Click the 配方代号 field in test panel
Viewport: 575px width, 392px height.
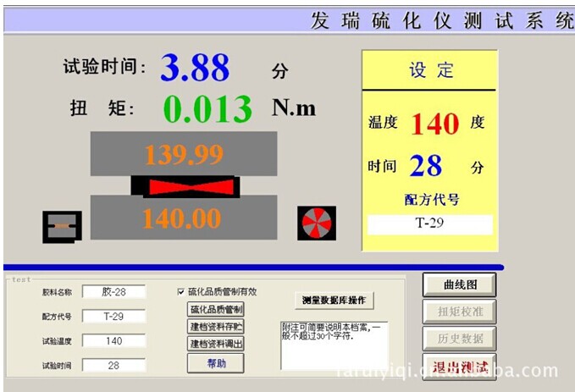pos(113,317)
